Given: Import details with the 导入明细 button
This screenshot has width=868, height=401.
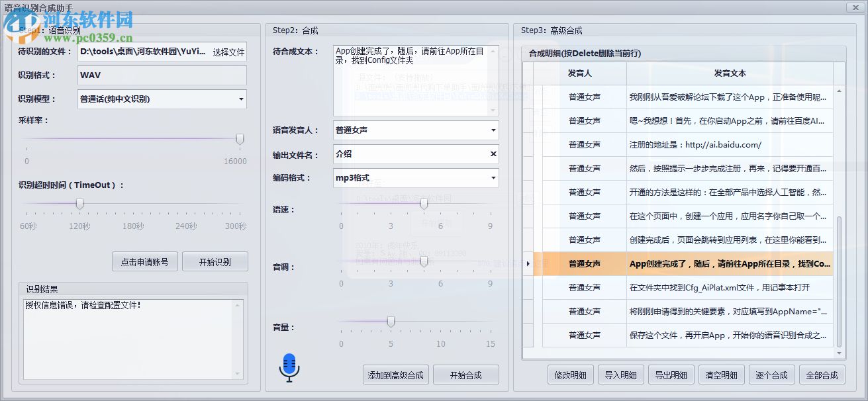Looking at the screenshot, I should coord(620,375).
